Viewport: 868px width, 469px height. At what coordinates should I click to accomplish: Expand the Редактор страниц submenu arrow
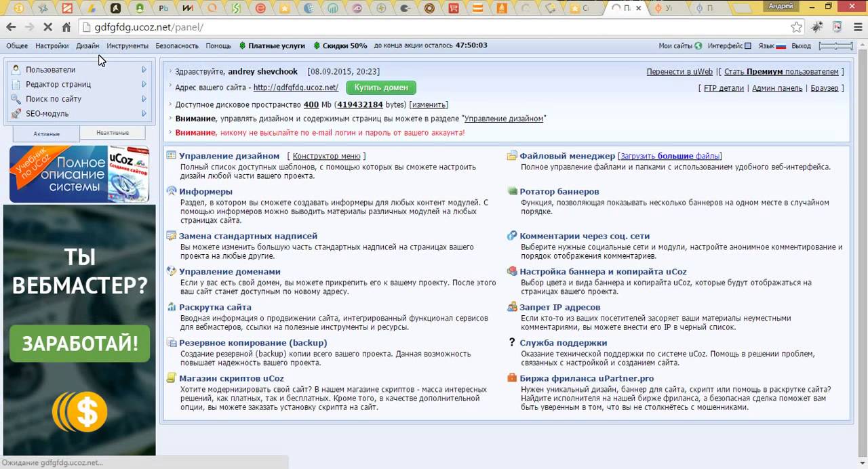144,84
